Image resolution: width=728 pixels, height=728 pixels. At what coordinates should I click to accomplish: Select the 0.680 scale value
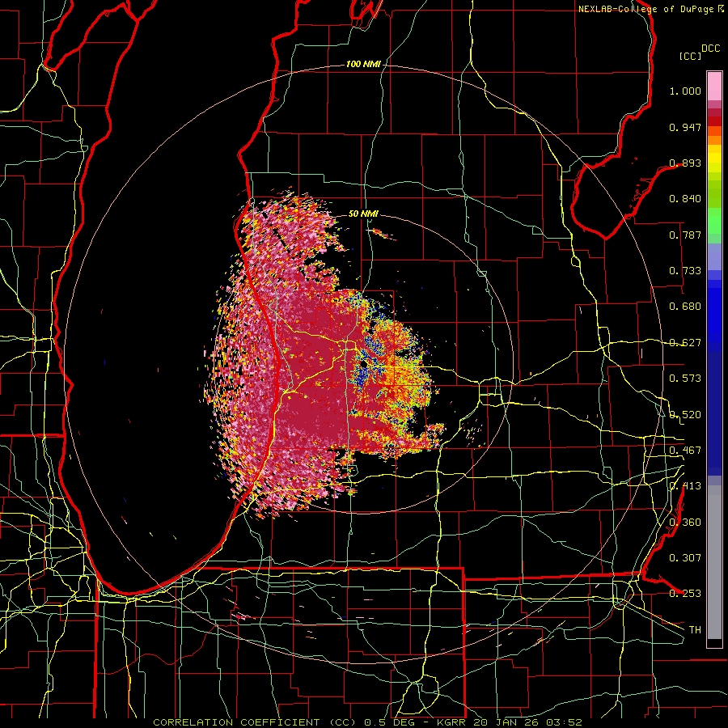tap(685, 307)
